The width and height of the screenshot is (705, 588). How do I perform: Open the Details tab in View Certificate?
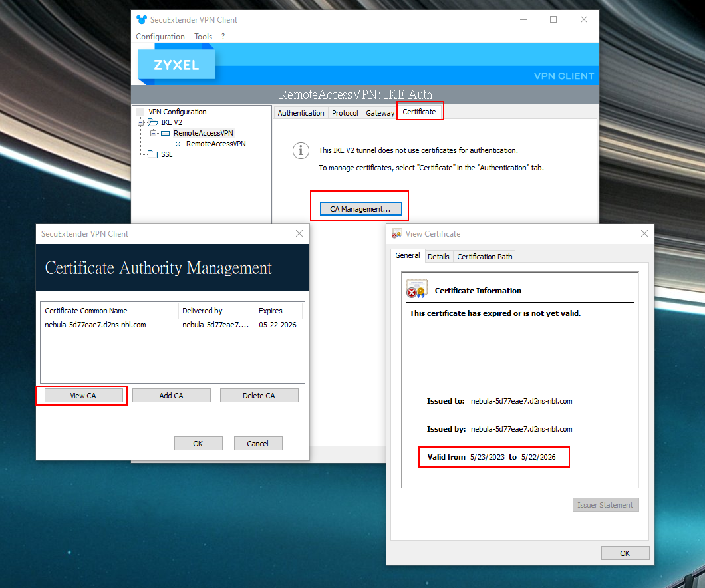(438, 257)
